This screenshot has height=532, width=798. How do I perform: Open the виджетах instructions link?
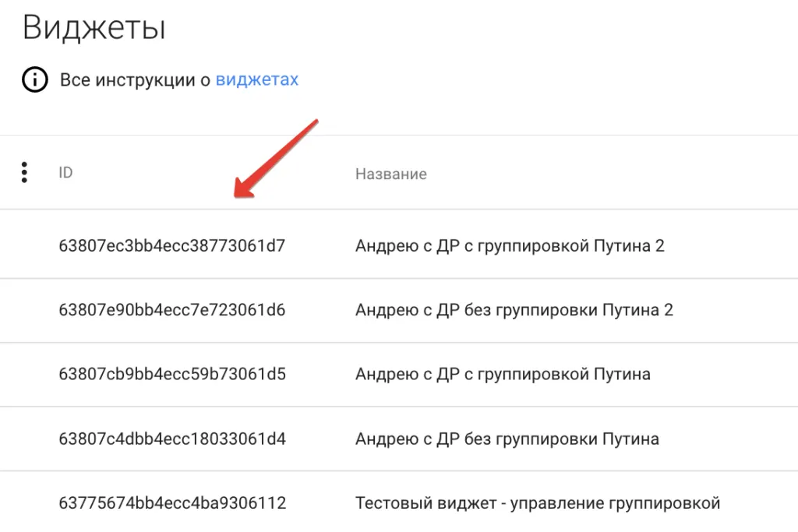[x=257, y=80]
